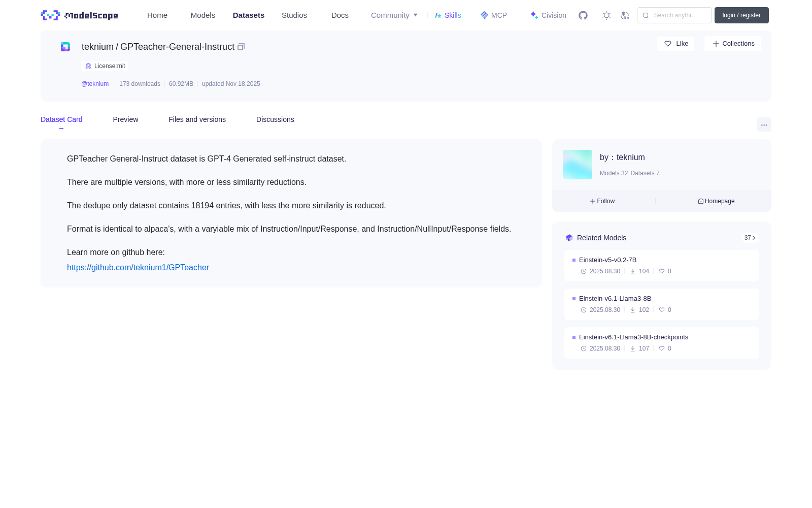Image resolution: width=812 pixels, height=508 pixels.
Task: Open the Datasets menu
Action: pyautogui.click(x=249, y=15)
